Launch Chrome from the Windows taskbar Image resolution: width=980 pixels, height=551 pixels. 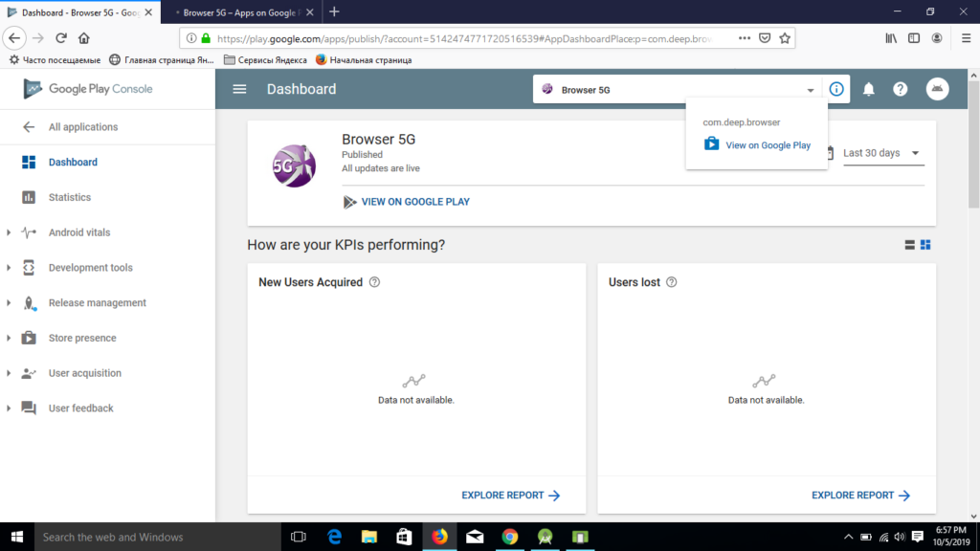pos(510,537)
